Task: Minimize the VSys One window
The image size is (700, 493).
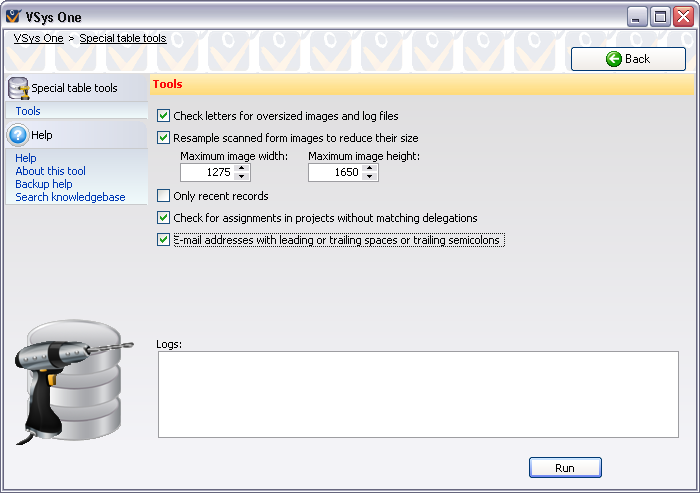Action: [x=637, y=17]
